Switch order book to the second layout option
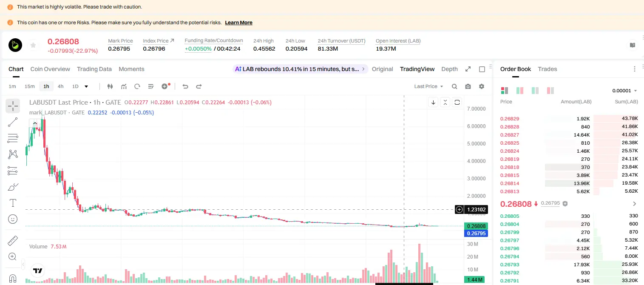Image resolution: width=644 pixels, height=285 pixels. click(520, 91)
